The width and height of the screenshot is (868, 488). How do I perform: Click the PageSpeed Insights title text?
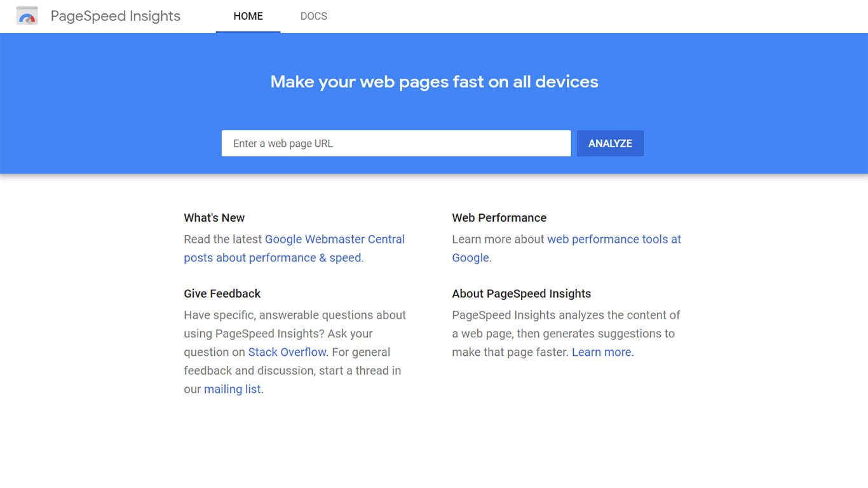click(116, 16)
